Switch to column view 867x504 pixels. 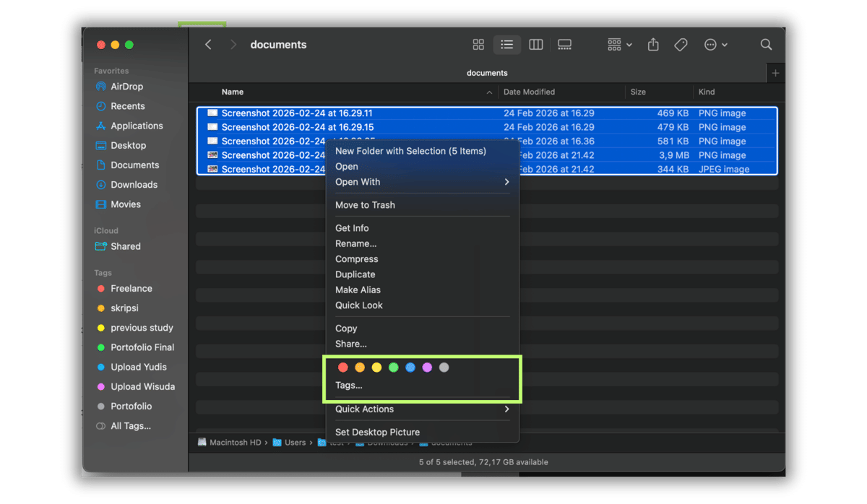click(x=535, y=44)
